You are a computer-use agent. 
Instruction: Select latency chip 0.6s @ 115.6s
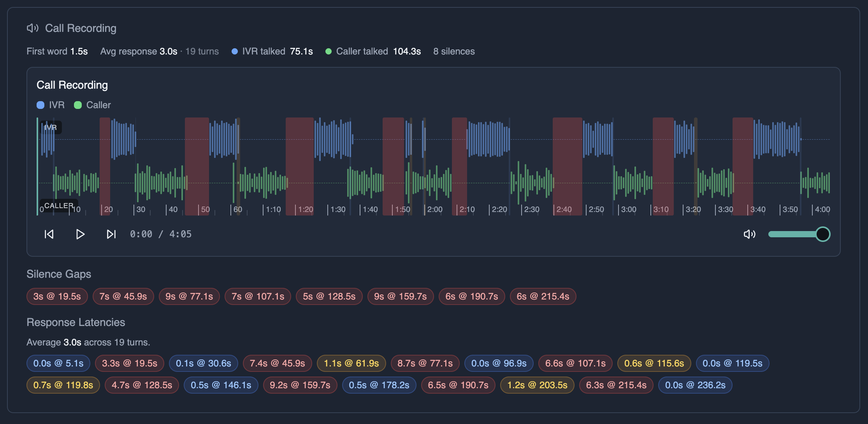pos(654,363)
